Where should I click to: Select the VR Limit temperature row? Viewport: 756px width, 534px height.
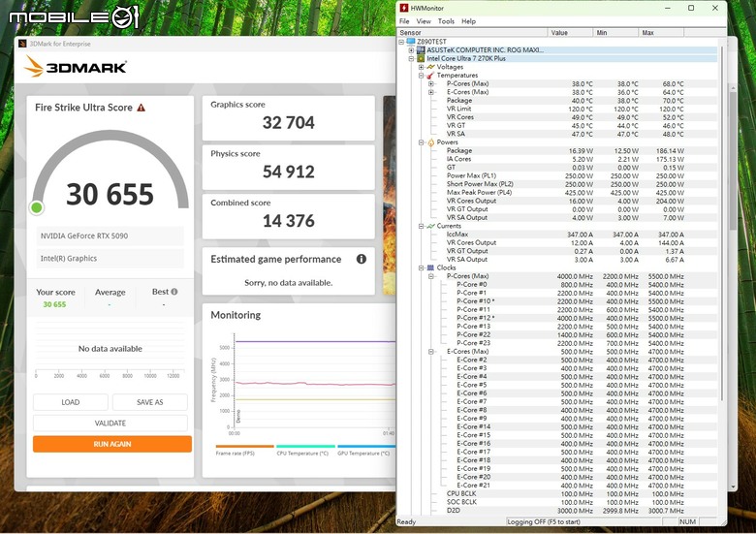click(557, 109)
